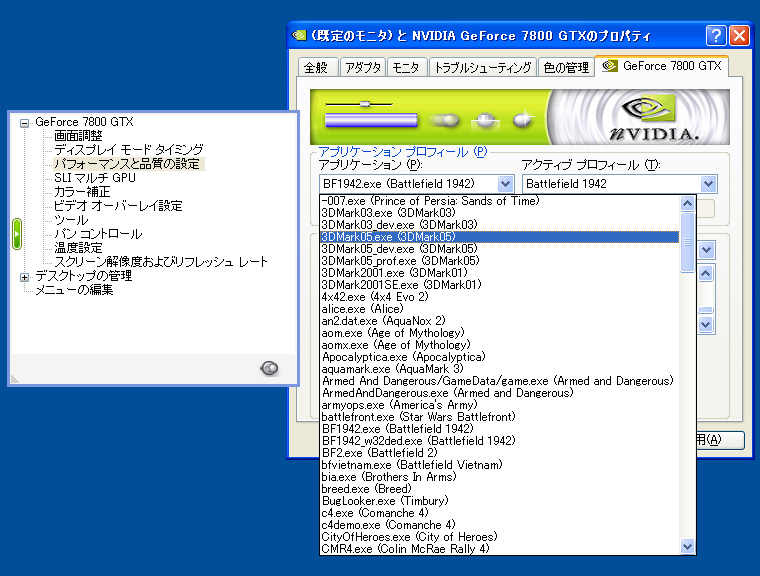Choose armyops.exe (America's Army) entry

click(x=500, y=405)
